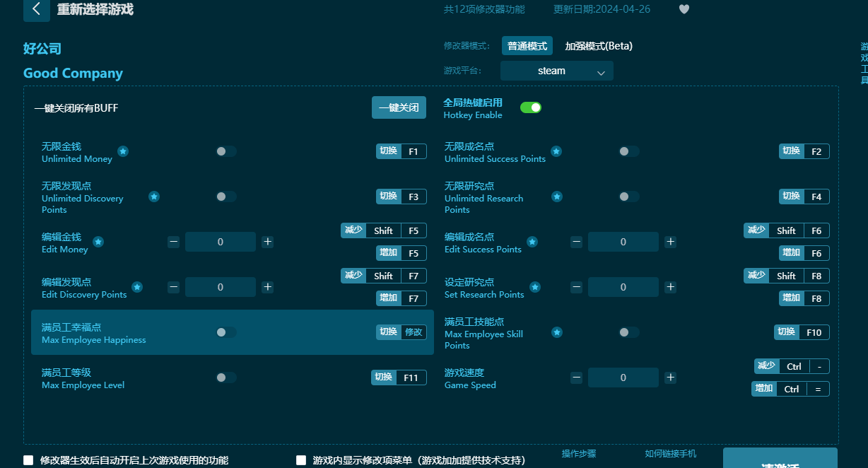
Task: Go back using the arrow icon
Action: coord(37,10)
